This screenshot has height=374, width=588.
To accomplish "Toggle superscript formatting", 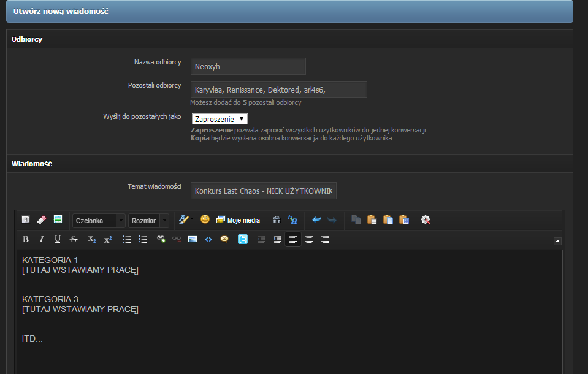I will pyautogui.click(x=108, y=239).
